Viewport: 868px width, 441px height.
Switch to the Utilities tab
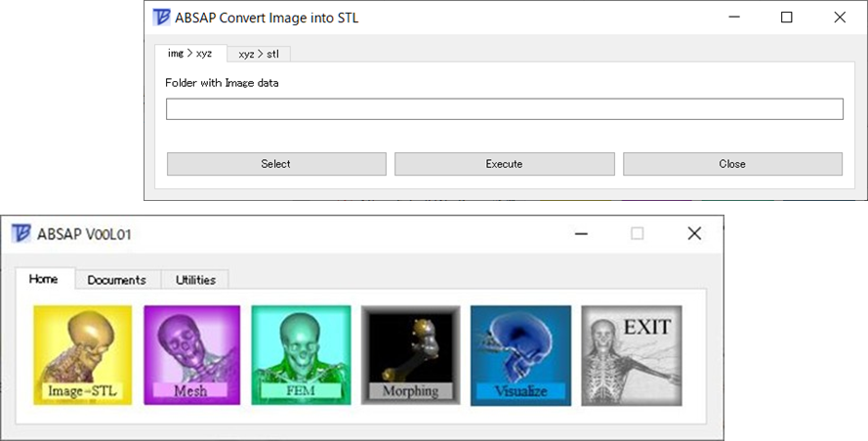pyautogui.click(x=195, y=280)
